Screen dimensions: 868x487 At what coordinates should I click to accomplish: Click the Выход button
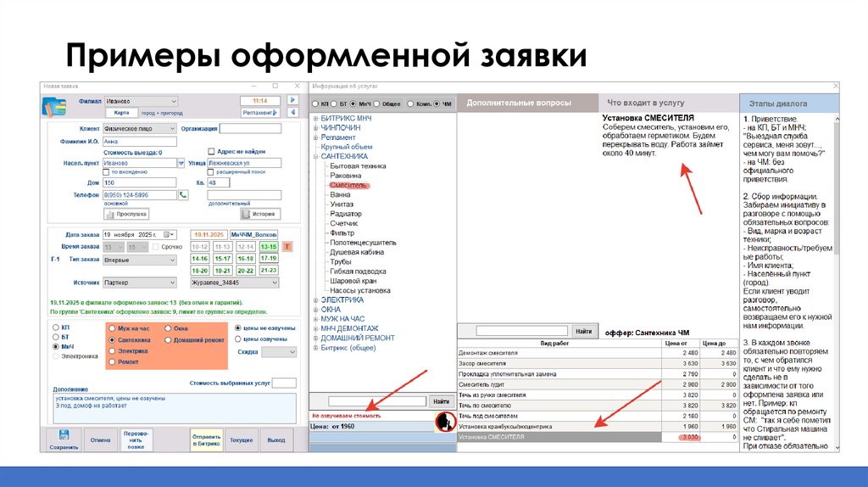coord(275,439)
